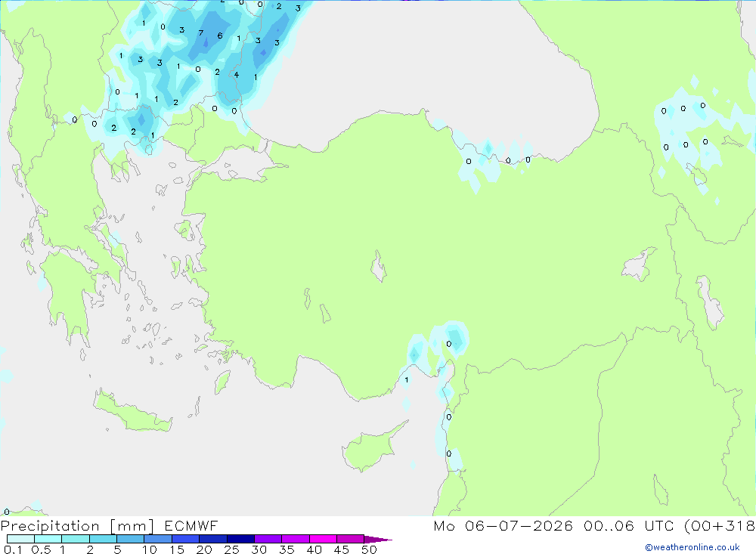Image resolution: width=756 pixels, height=554 pixels.
Task: Click the 0.1–0.5 mm lightest cyan legend swatch
Action: tap(20, 539)
